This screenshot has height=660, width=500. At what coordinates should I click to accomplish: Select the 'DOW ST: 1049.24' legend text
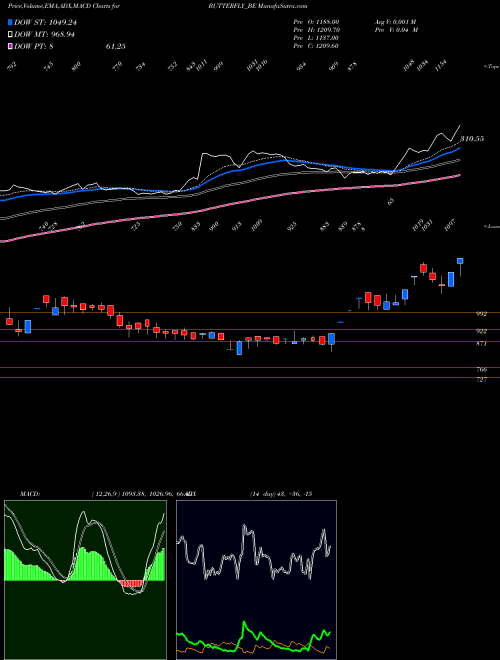click(x=43, y=23)
